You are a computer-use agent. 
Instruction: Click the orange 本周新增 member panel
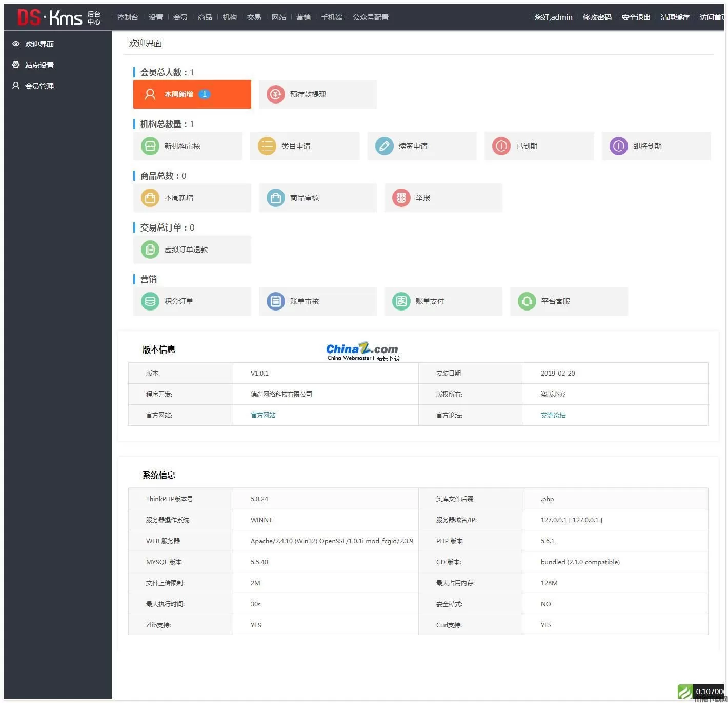tap(192, 94)
